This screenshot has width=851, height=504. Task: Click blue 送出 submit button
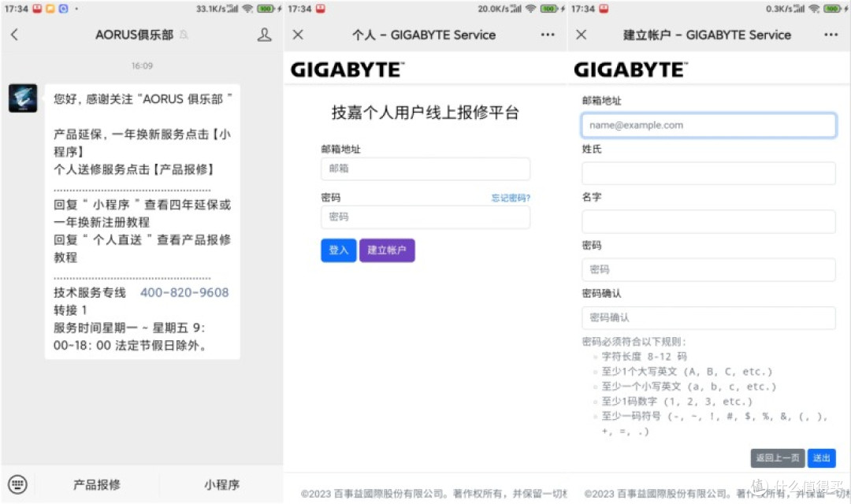click(822, 458)
